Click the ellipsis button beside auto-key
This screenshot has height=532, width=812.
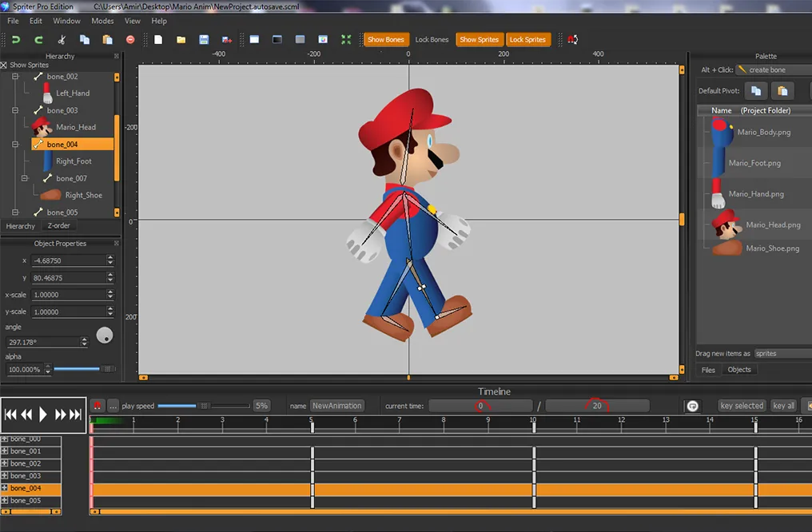tap(113, 406)
